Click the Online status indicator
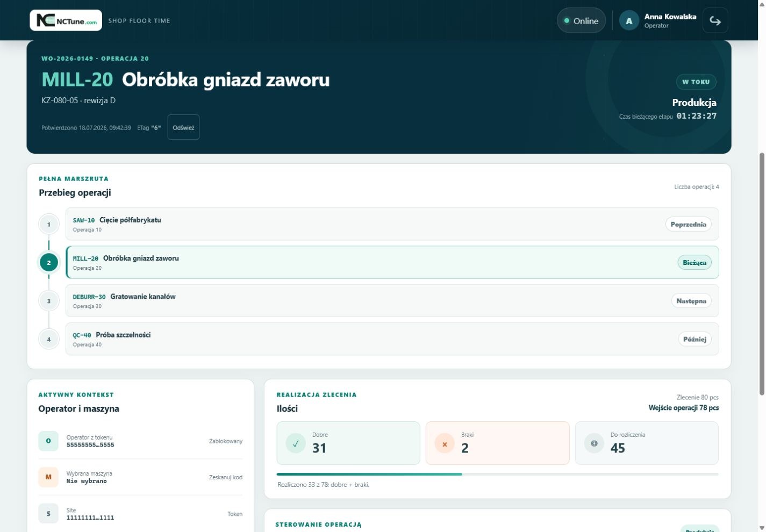The width and height of the screenshot is (766, 532). coord(581,20)
